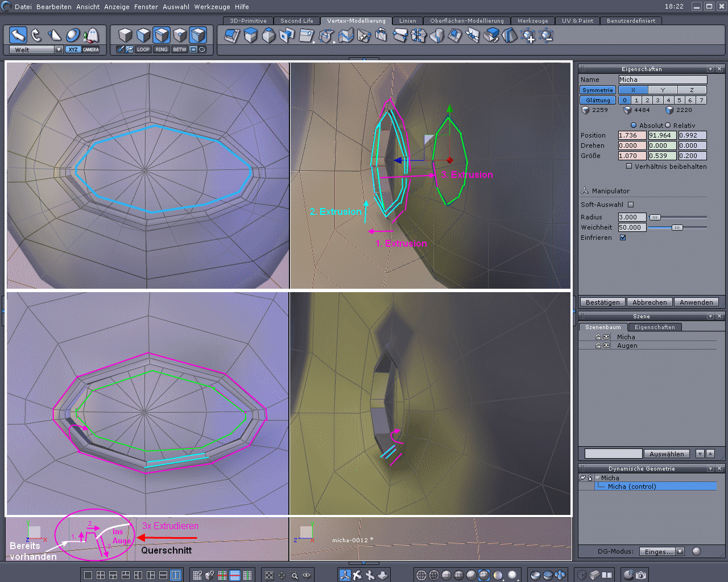The width and height of the screenshot is (728, 582).
Task: Switch to lasso selection mode icon
Action: (x=202, y=49)
